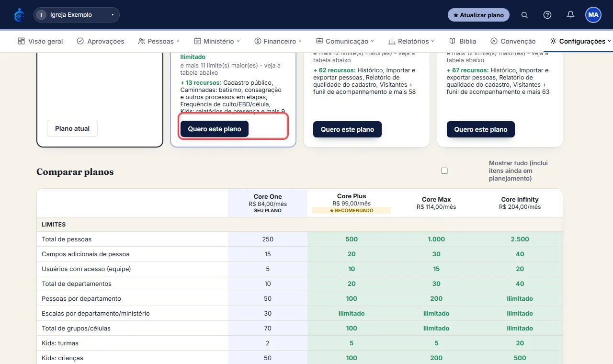Expand the Relatórios menu chevron
This screenshot has height=364, width=613.
[x=432, y=41]
